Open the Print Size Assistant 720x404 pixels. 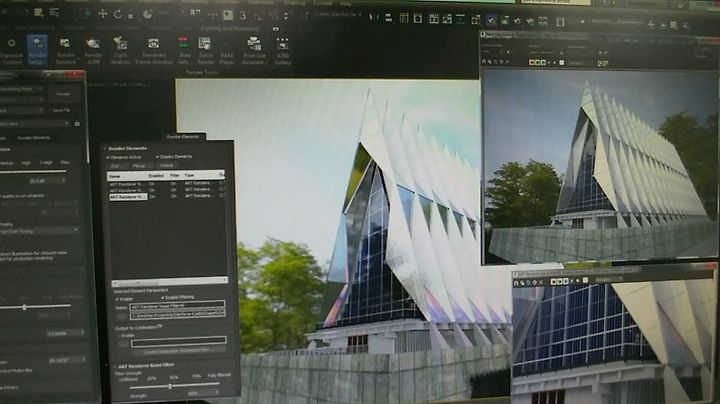(254, 50)
